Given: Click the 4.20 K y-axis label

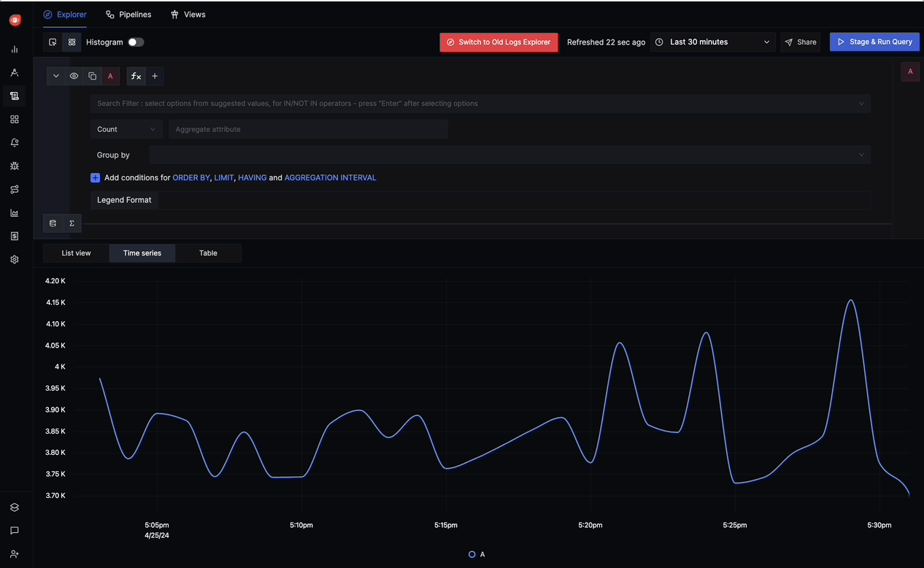Looking at the screenshot, I should pos(55,280).
